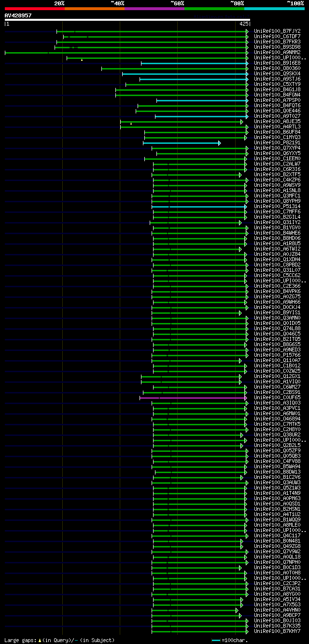The height and width of the screenshot is (644, 309).
Task: Select the label UniRef100_P15766
Action: click(x=277, y=355)
